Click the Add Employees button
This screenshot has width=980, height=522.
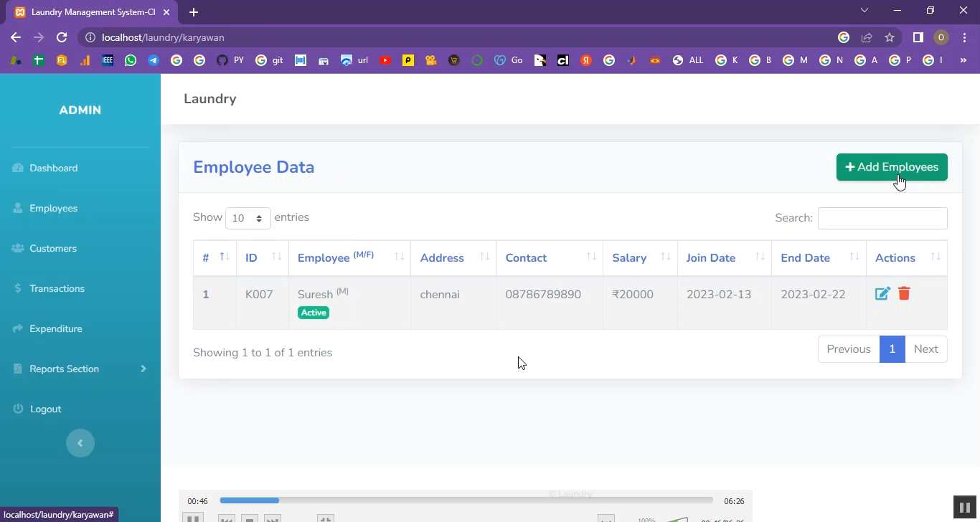coord(891,167)
